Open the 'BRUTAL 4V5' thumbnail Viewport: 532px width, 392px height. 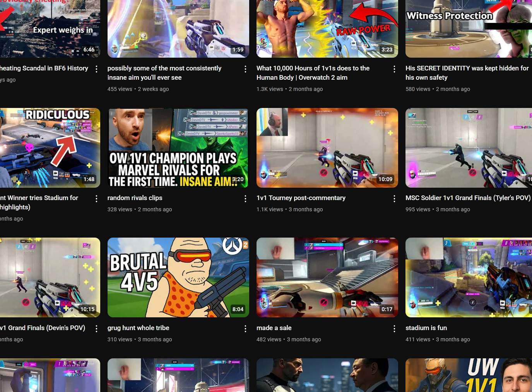[x=178, y=277]
